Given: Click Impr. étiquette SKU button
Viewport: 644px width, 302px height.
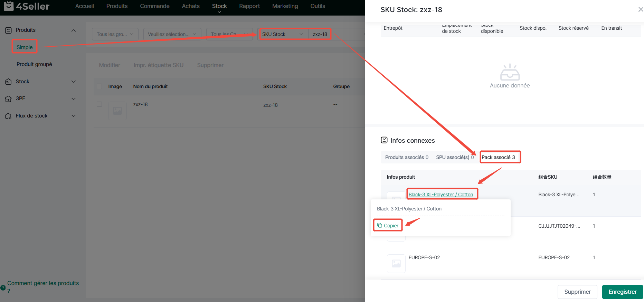Looking at the screenshot, I should [159, 65].
